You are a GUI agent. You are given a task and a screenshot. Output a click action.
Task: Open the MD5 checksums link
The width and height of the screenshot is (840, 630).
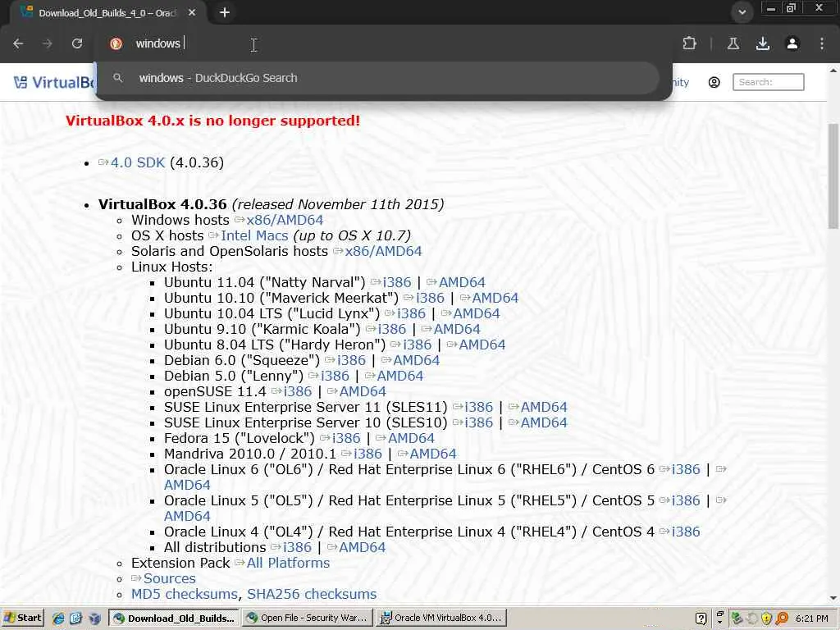pos(185,594)
